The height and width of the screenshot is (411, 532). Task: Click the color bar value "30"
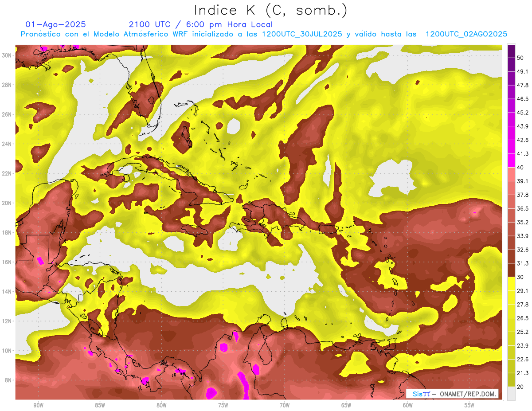520,277
